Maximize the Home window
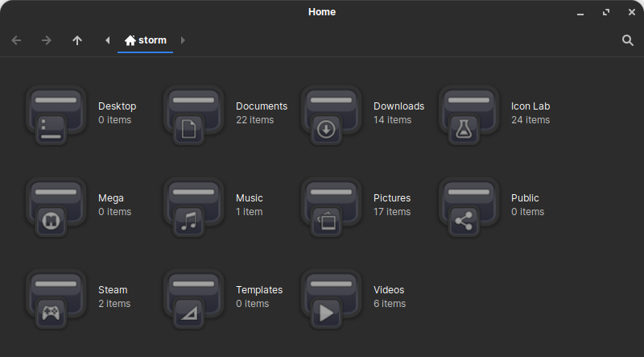Image resolution: width=644 pixels, height=357 pixels. [x=606, y=12]
